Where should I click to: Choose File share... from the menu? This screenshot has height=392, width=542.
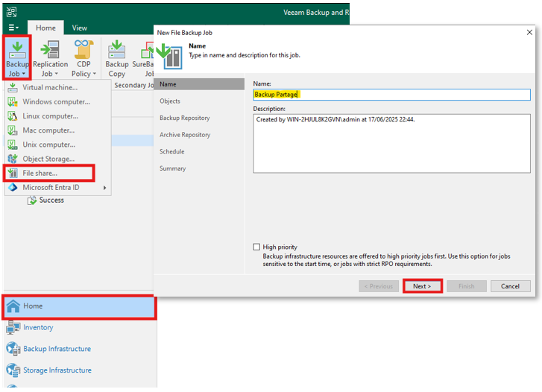tap(40, 174)
